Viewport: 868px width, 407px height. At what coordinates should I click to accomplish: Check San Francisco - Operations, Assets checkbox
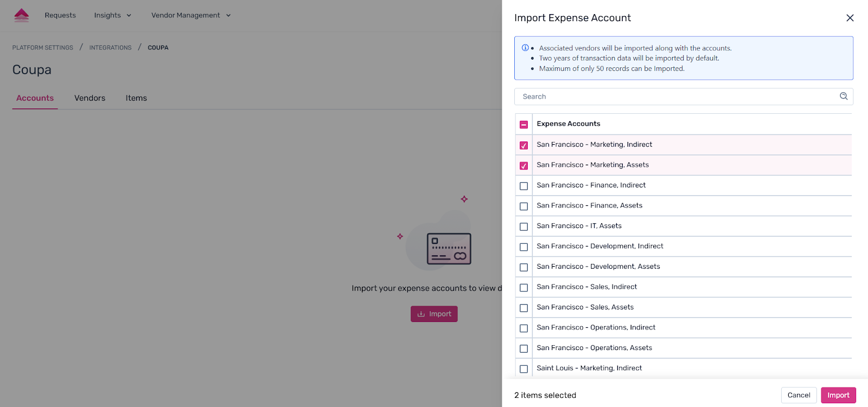tap(524, 348)
